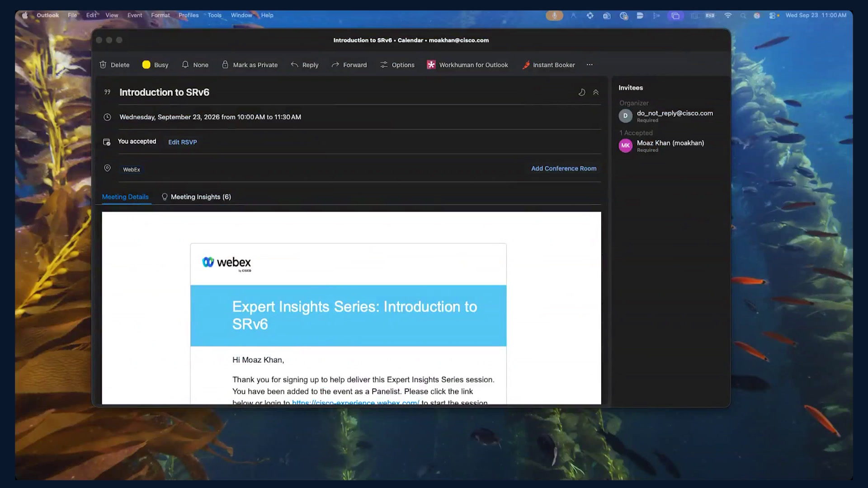Click the MK avatar of Moaz Khan
This screenshot has width=868, height=488.
pyautogui.click(x=625, y=145)
